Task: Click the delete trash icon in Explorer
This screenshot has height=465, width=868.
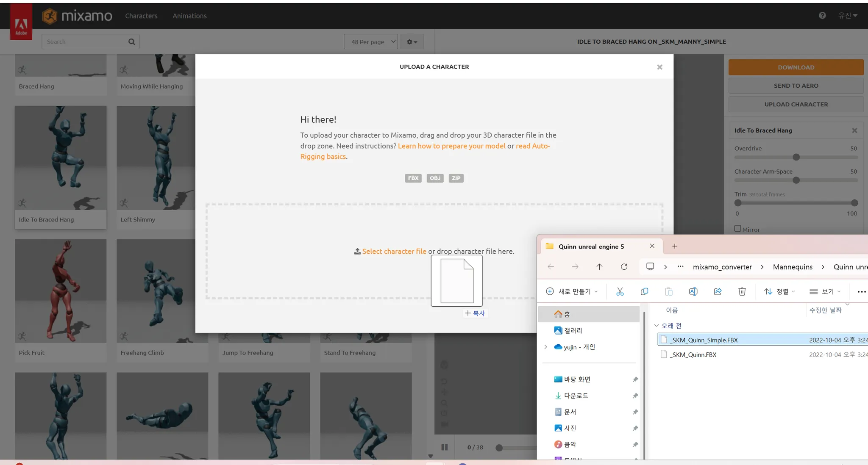Action: (742, 291)
